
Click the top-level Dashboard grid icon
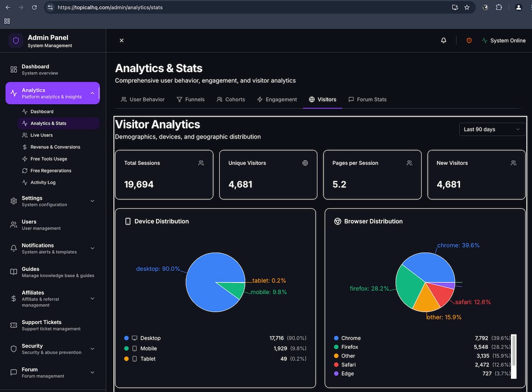[x=14, y=69]
